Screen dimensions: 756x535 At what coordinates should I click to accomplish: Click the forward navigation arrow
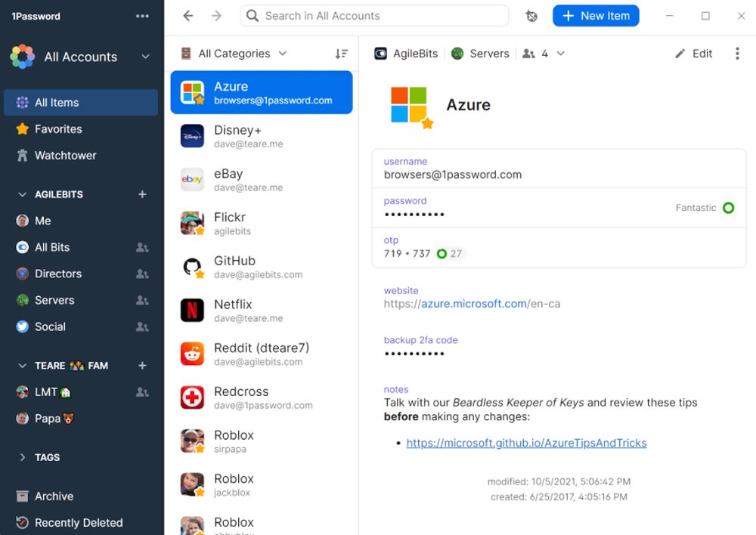point(216,16)
